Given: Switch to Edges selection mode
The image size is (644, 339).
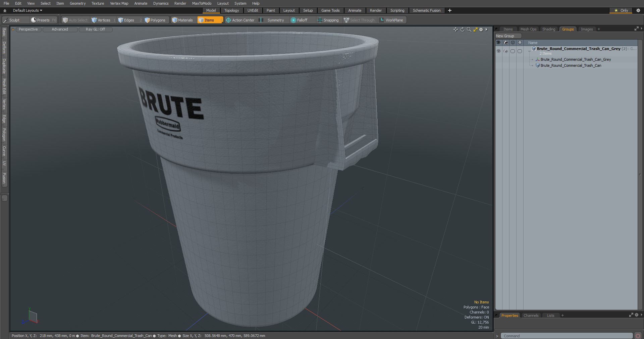Looking at the screenshot, I should [129, 20].
